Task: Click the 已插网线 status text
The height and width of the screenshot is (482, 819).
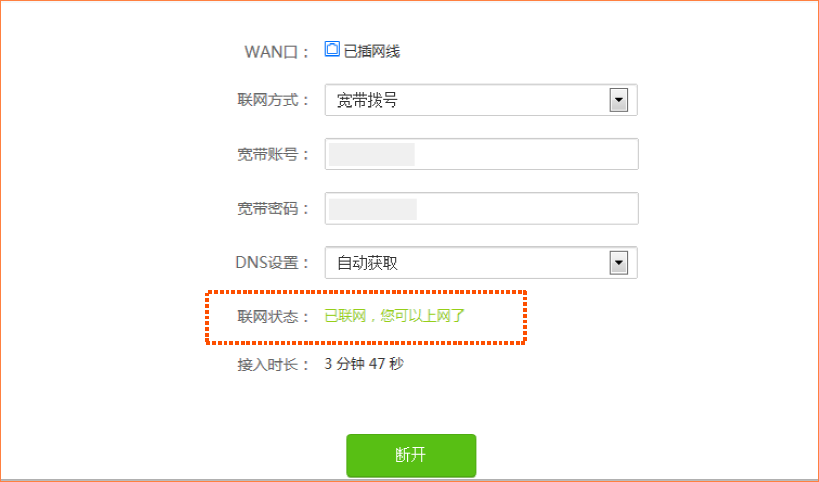Action: [x=372, y=51]
